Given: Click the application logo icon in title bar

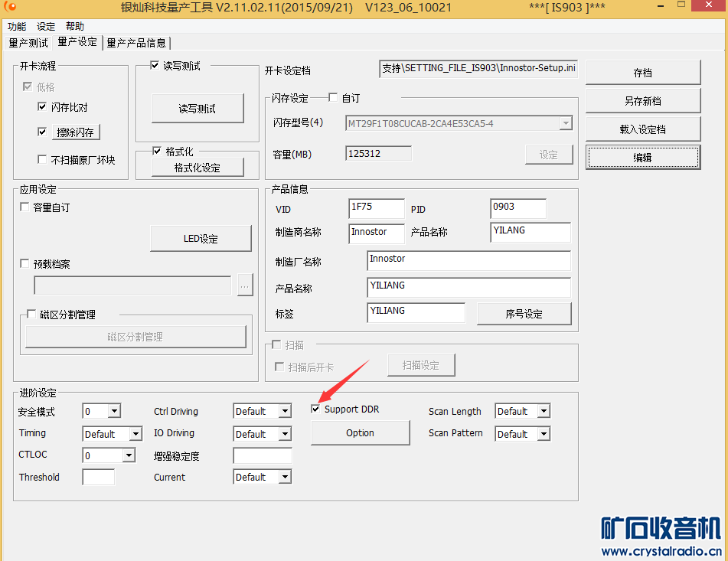Looking at the screenshot, I should [x=9, y=6].
